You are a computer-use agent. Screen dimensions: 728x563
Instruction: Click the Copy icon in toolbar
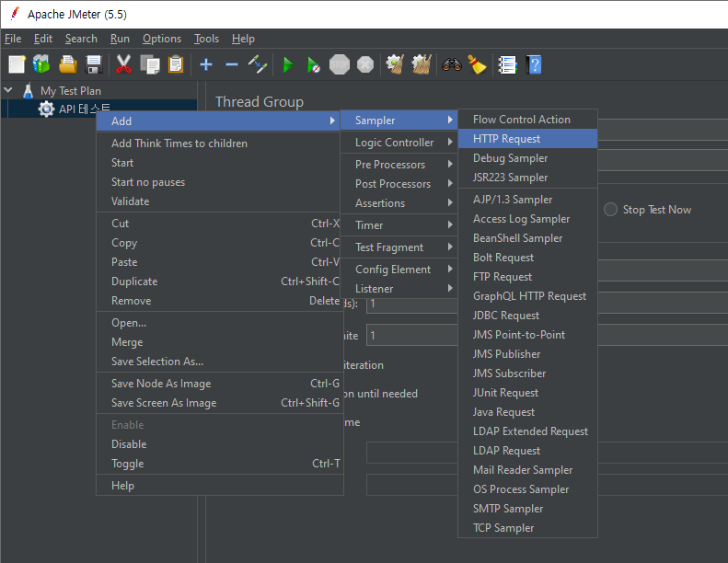(x=149, y=64)
